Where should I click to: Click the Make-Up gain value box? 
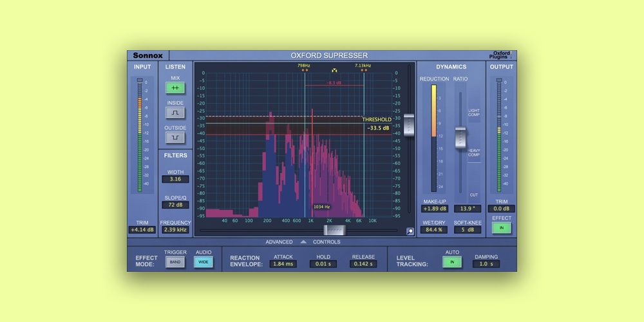[435, 209]
